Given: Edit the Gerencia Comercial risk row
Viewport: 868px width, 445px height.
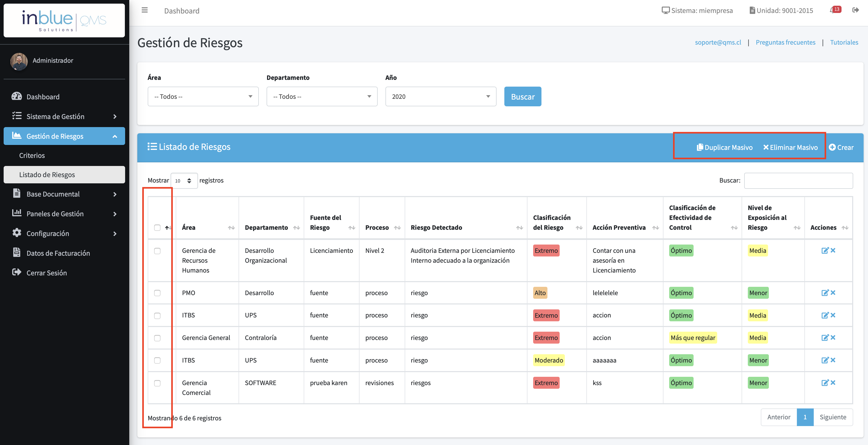Looking at the screenshot, I should pos(825,383).
